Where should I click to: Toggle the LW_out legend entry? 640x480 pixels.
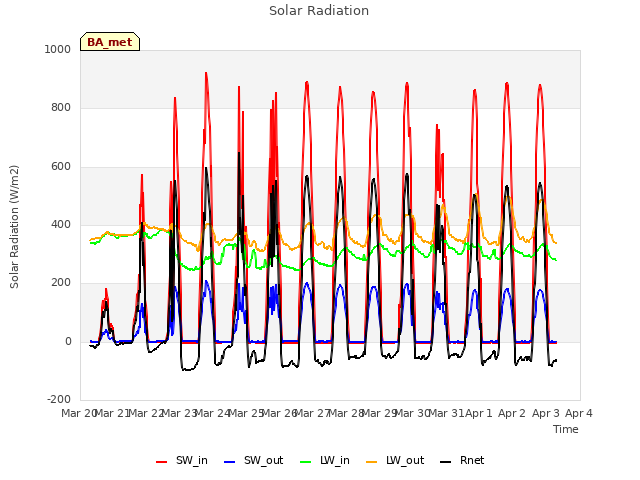(395, 461)
